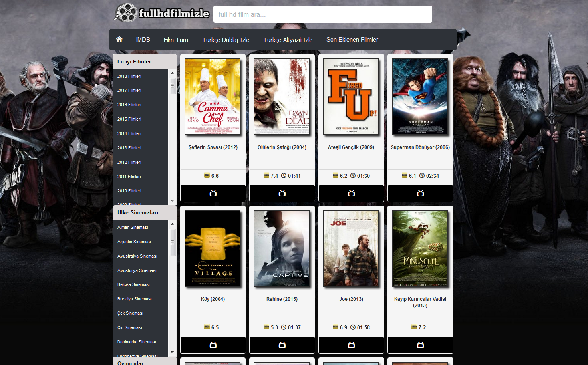Click the IMDB badge icon for Rehine
This screenshot has width=588, height=365.
click(266, 327)
